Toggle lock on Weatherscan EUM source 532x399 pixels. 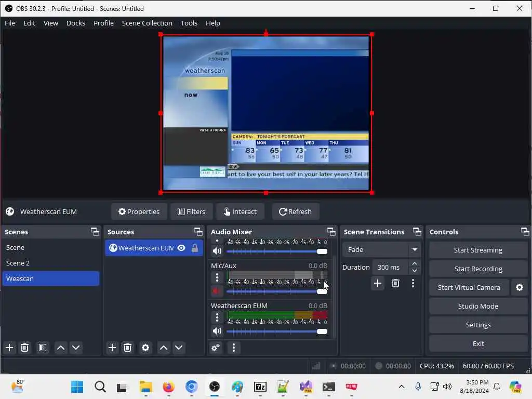point(195,248)
